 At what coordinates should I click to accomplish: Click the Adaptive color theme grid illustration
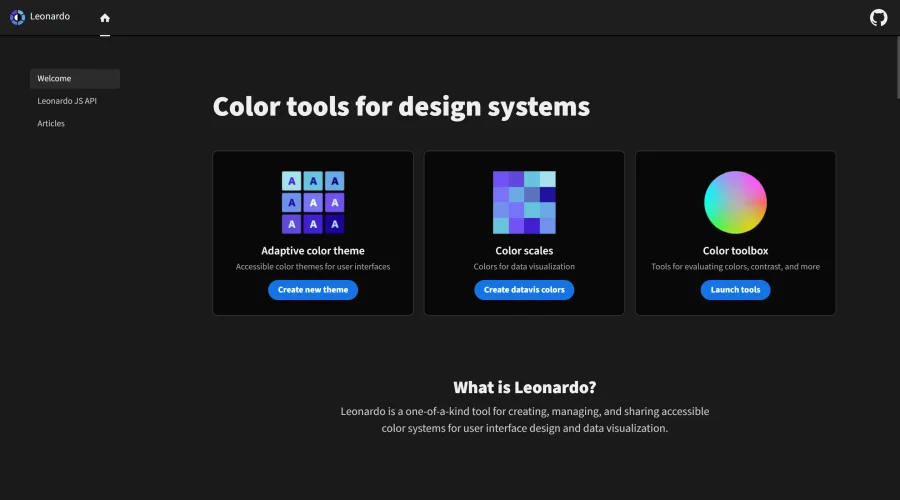[x=313, y=202]
